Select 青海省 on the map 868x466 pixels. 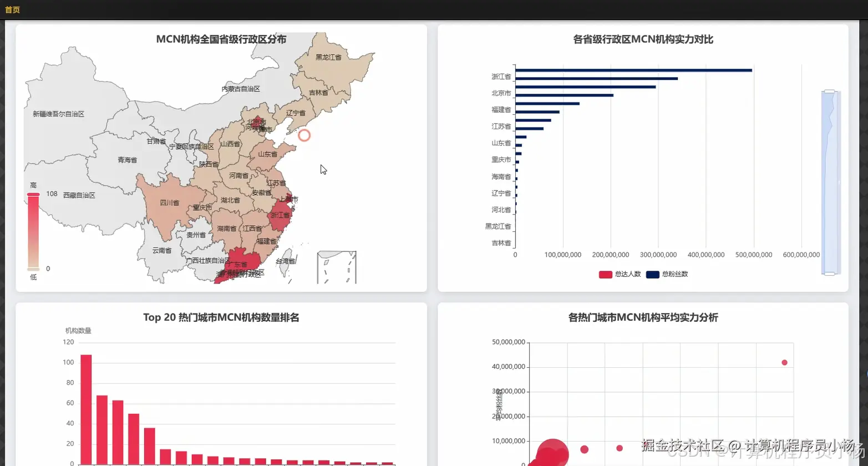tap(127, 160)
